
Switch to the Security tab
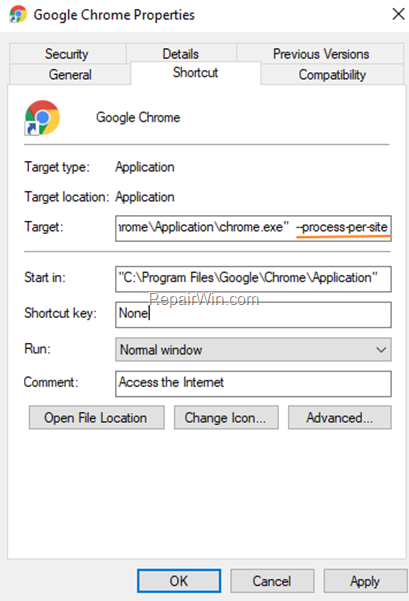pos(67,54)
